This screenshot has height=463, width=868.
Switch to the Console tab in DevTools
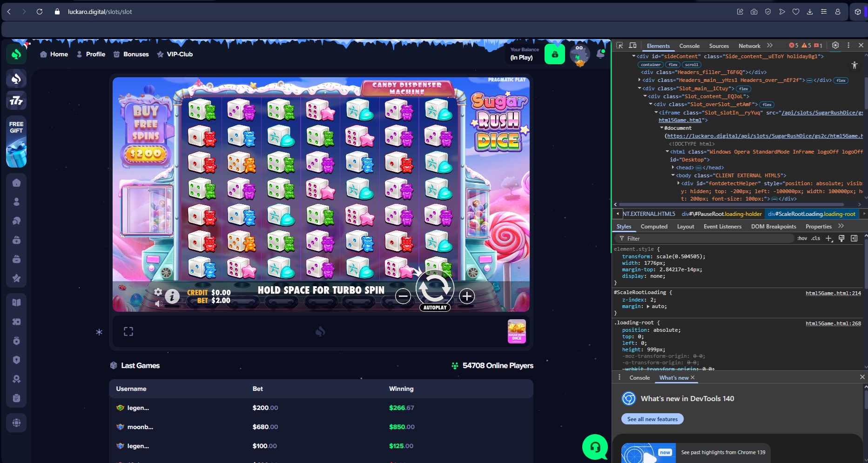689,46
